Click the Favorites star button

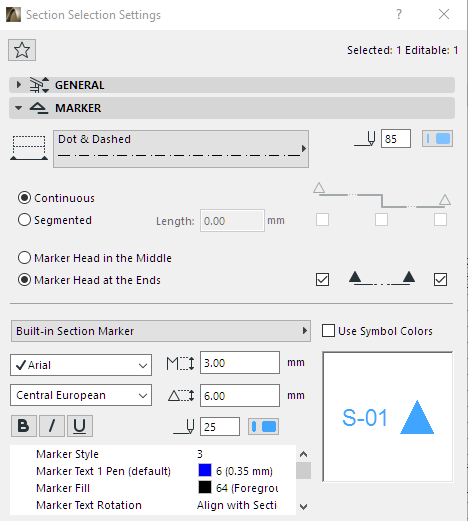tap(22, 50)
